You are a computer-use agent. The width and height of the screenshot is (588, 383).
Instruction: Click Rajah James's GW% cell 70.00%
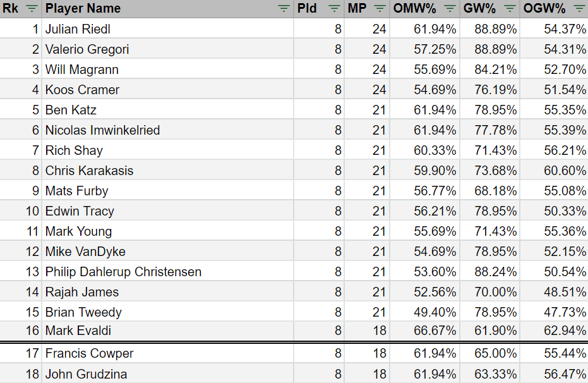[496, 292]
